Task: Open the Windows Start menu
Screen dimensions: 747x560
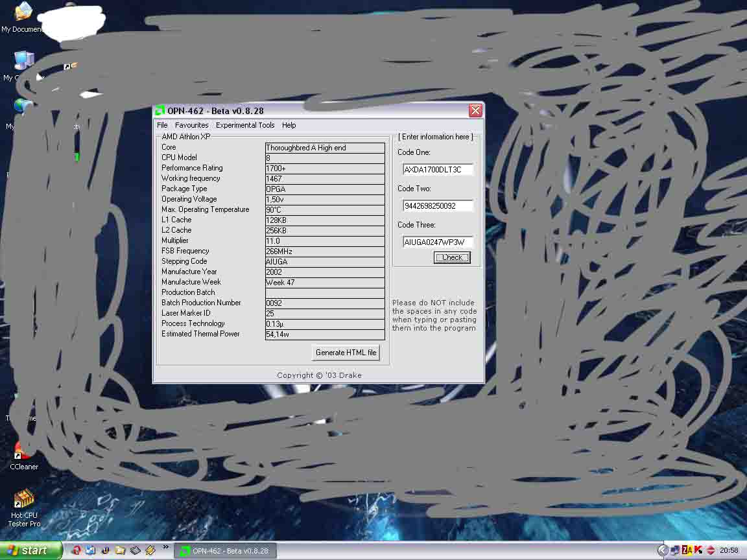Action: click(30, 550)
